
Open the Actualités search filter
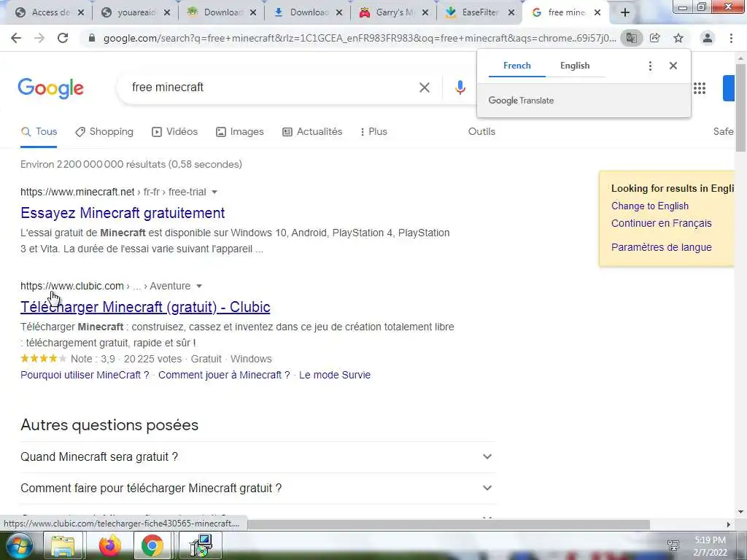pos(312,132)
